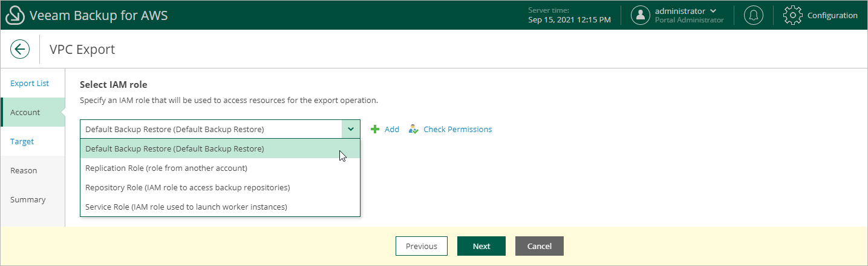Go to the Export List step
868x266 pixels.
pos(30,83)
